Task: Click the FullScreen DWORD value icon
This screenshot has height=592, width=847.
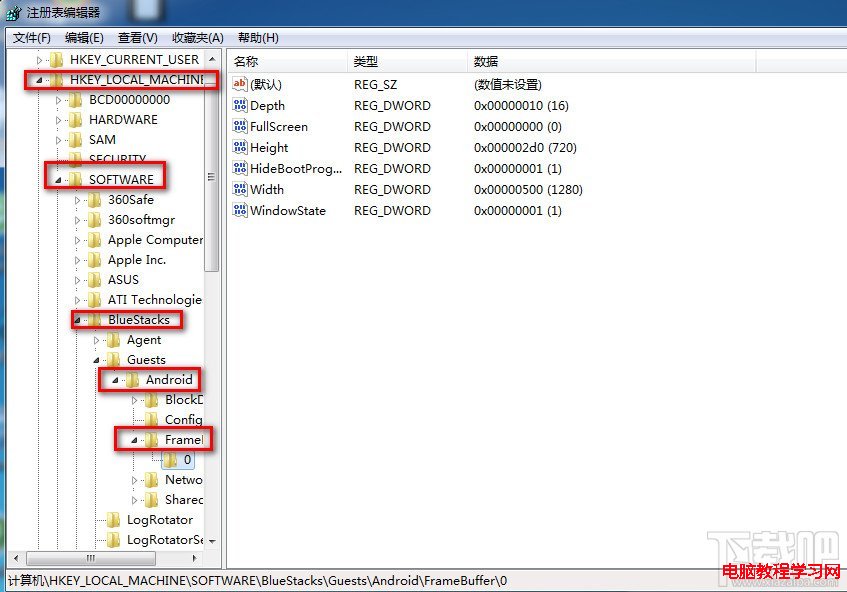Action: click(240, 126)
